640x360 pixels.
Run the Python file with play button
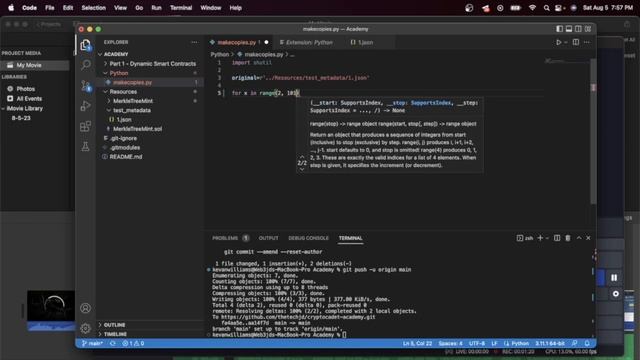558,42
